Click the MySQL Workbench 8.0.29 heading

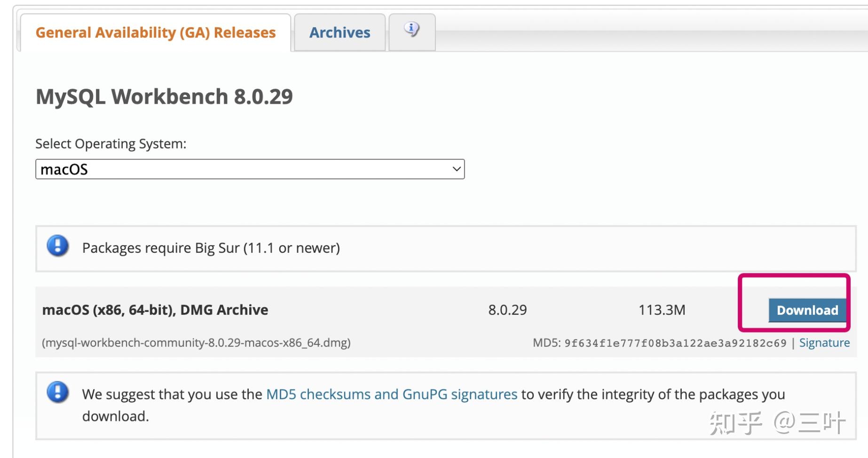pos(164,97)
